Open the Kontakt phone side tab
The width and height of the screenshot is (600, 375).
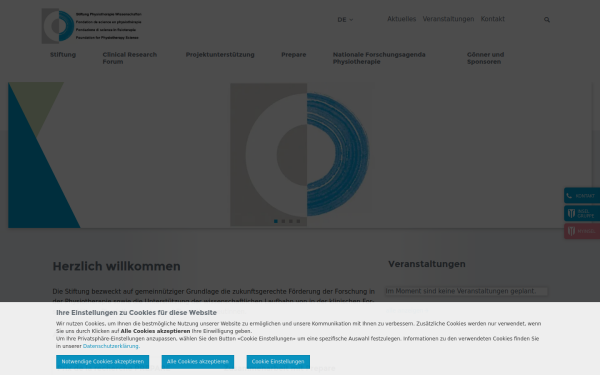(x=582, y=196)
